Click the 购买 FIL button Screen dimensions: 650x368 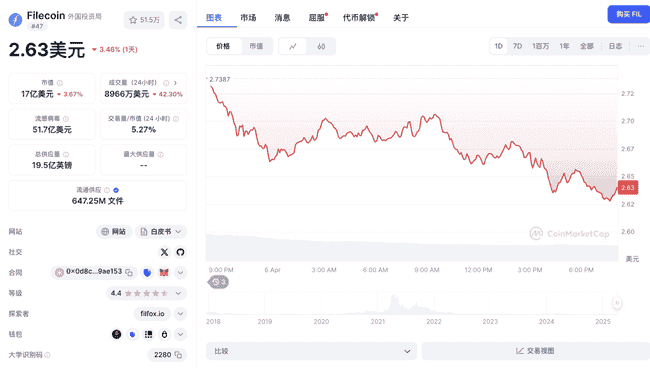628,15
